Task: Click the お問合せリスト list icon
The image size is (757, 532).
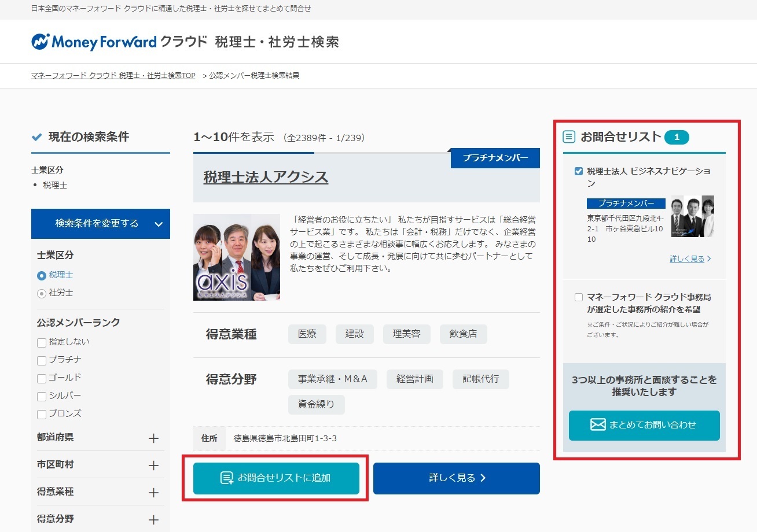Action: coord(569,137)
